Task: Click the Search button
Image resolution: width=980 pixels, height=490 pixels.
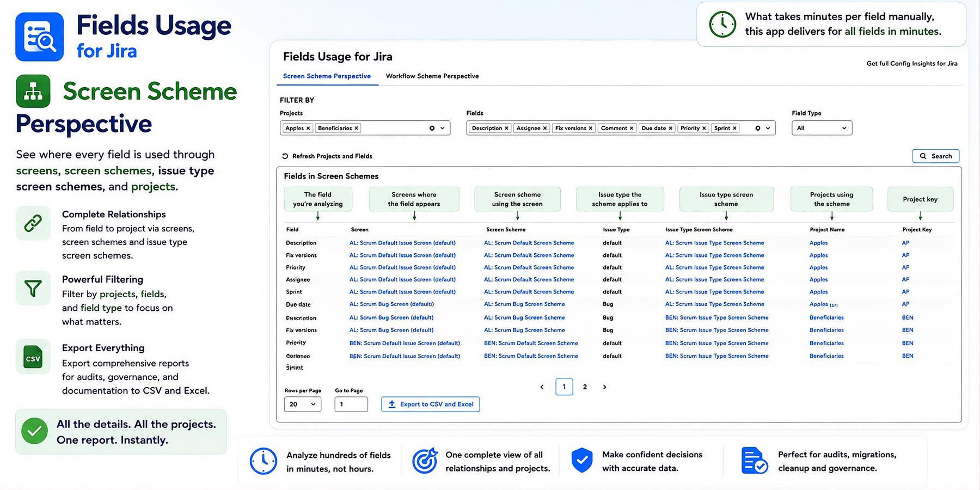Action: coord(936,156)
